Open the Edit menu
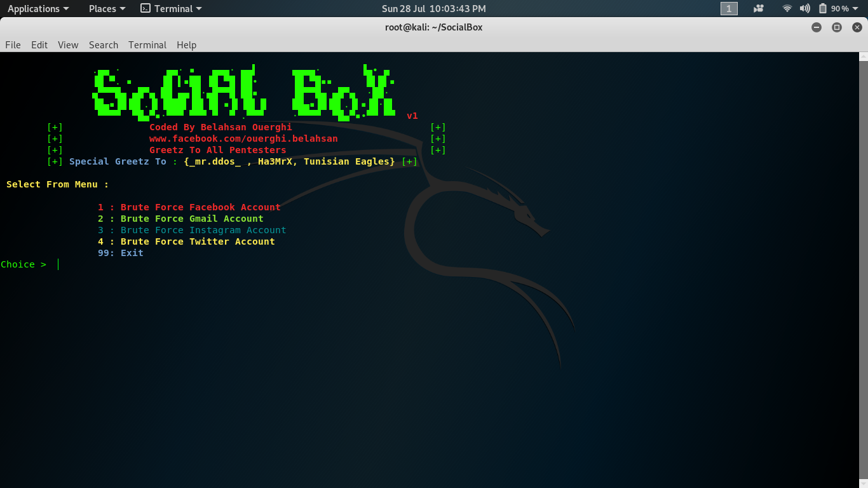This screenshot has width=868, height=488. (x=39, y=44)
